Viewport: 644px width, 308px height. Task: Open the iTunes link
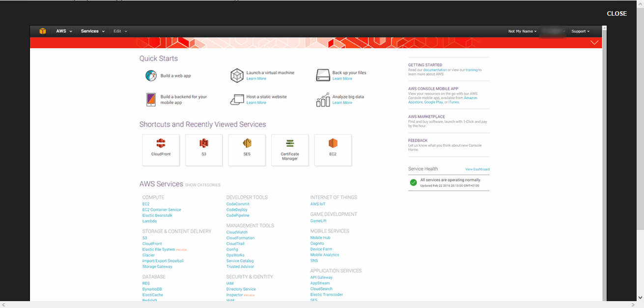click(454, 102)
